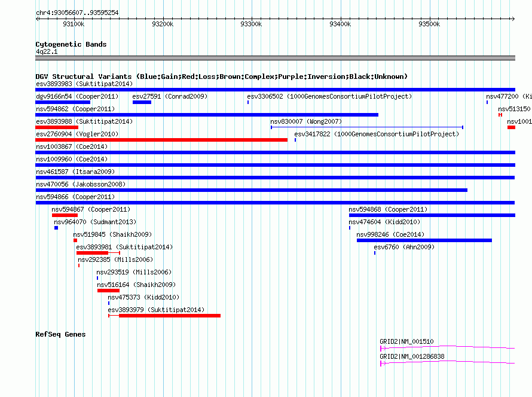Open nsv461587 (Itsara2009) variant label
Viewport: 532px width, 397px height.
[x=75, y=172]
